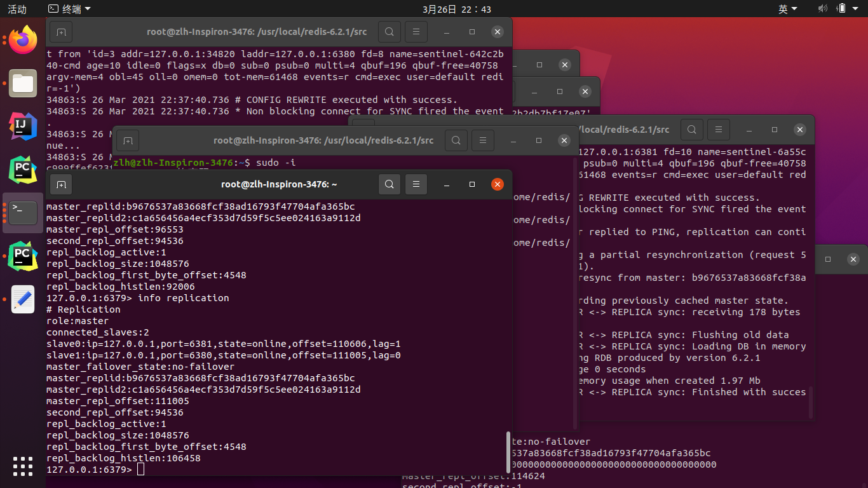Click the Terminal icon in the dock
This screenshot has height=488, width=868.
pyautogui.click(x=23, y=212)
